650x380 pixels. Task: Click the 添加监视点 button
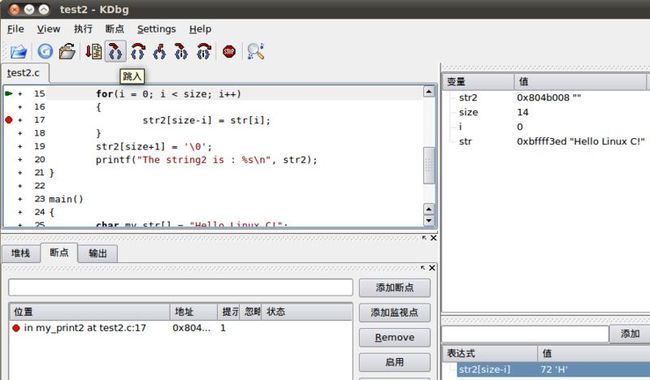pyautogui.click(x=395, y=312)
